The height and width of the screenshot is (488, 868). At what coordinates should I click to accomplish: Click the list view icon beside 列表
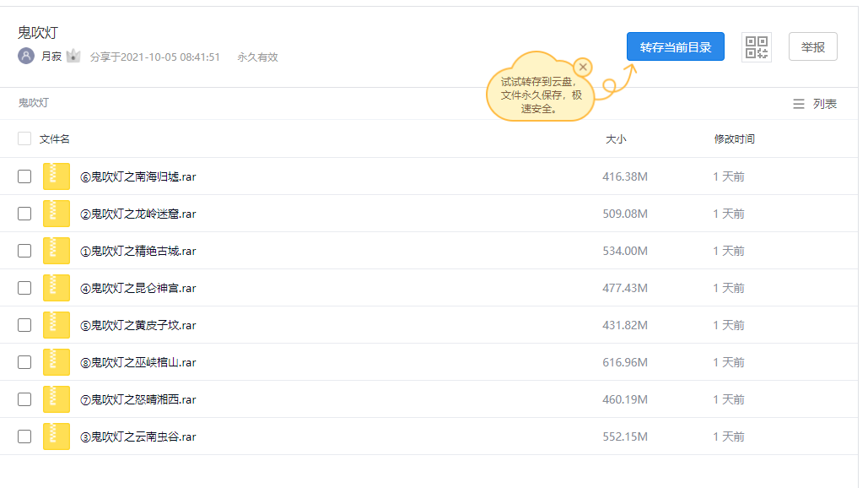point(798,104)
